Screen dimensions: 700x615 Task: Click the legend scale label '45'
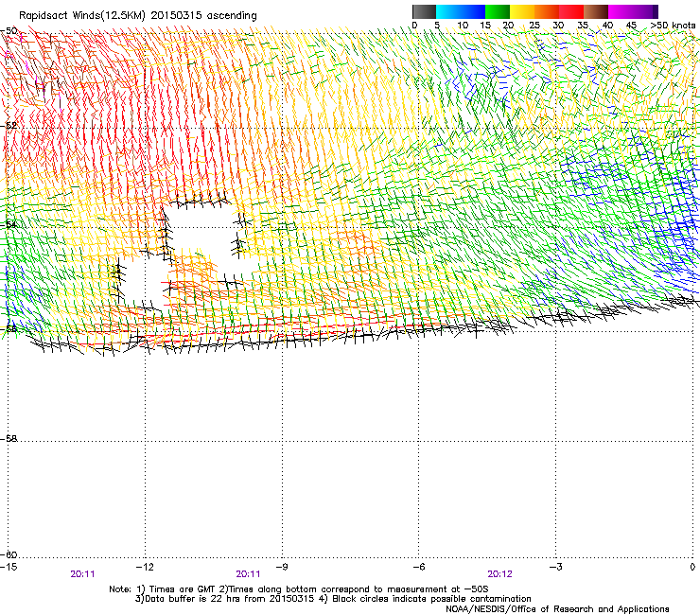tap(631, 25)
